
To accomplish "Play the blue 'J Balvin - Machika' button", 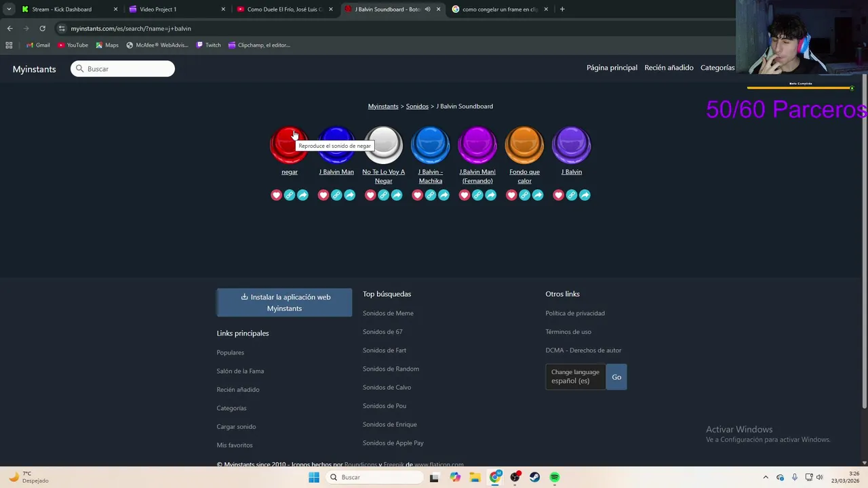I will [431, 145].
